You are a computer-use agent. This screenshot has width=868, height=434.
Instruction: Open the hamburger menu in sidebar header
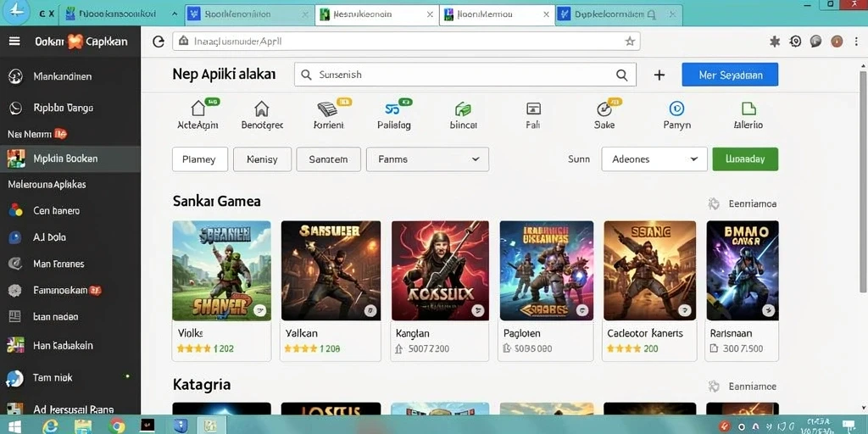[14, 41]
